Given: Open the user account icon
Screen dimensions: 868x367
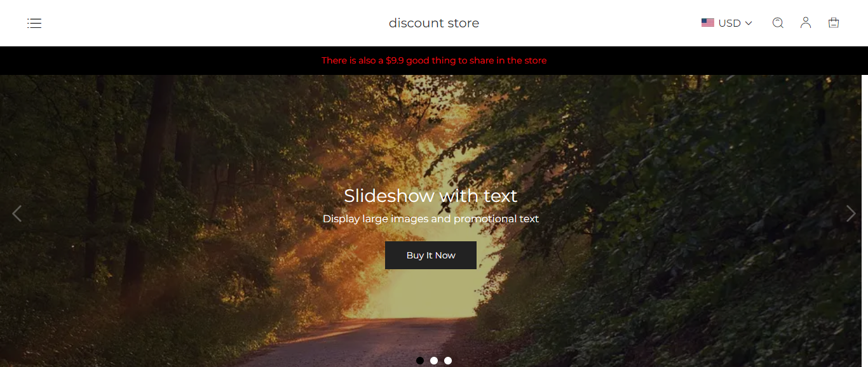Looking at the screenshot, I should (806, 23).
